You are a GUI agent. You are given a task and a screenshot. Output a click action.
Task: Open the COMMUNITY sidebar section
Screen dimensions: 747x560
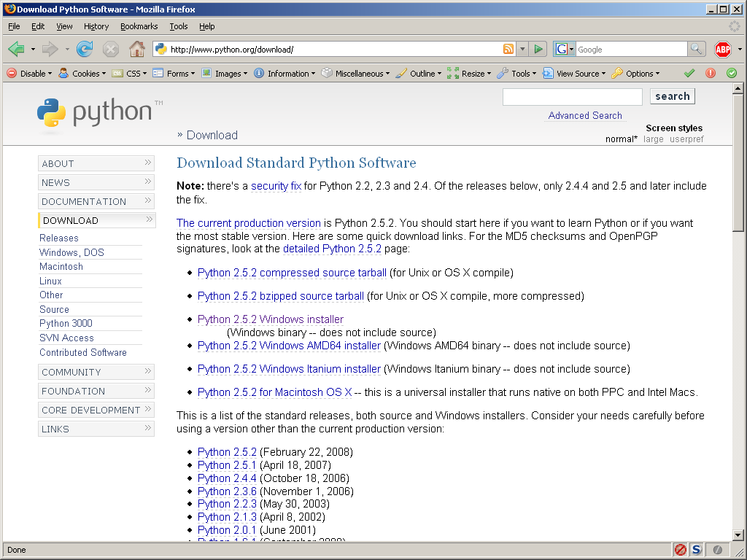(96, 372)
